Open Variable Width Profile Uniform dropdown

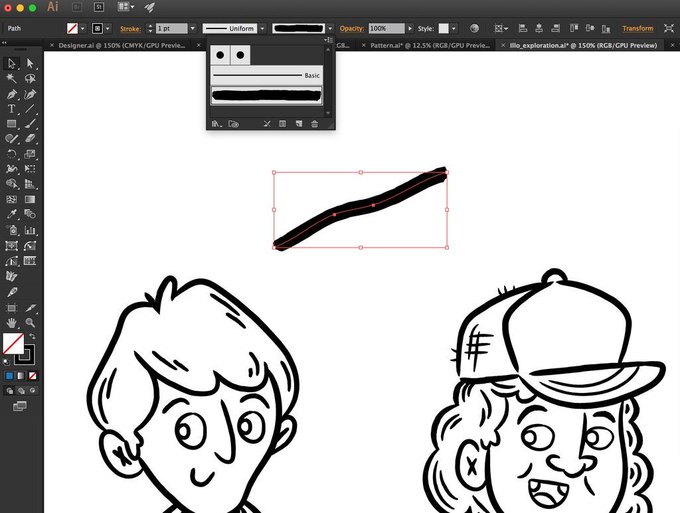coord(262,29)
